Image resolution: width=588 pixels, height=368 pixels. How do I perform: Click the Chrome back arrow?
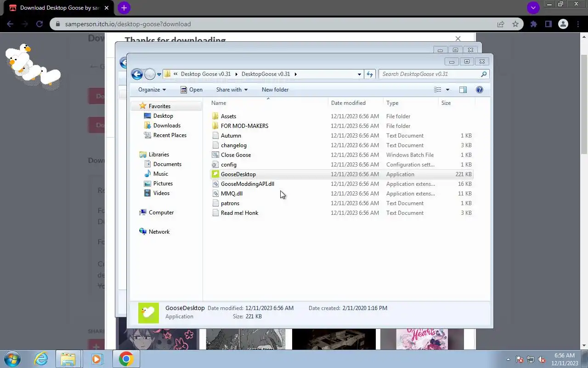click(10, 24)
